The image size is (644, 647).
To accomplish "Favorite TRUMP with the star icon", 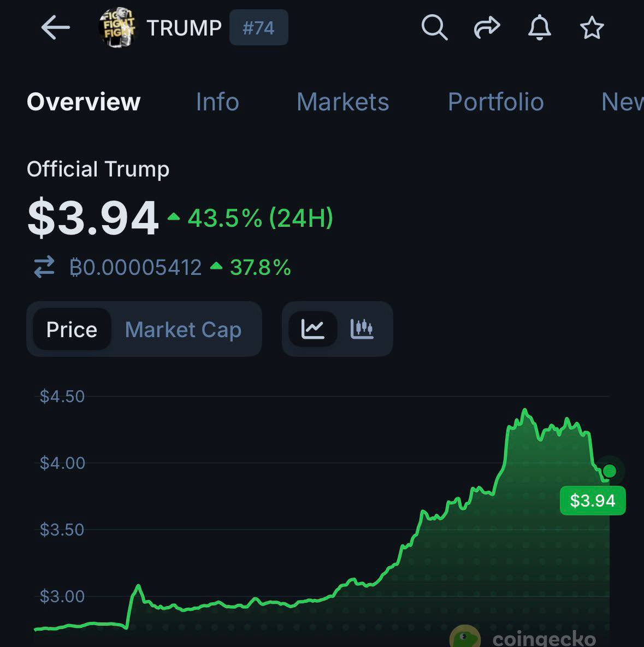I will [592, 28].
